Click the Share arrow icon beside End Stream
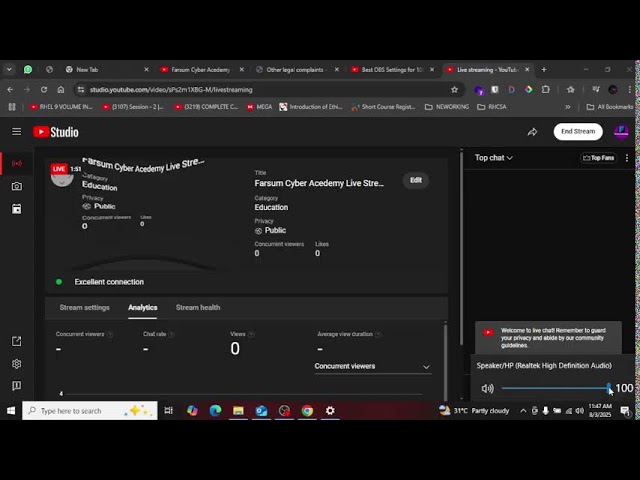Screen dimensions: 640x480 tap(532, 132)
